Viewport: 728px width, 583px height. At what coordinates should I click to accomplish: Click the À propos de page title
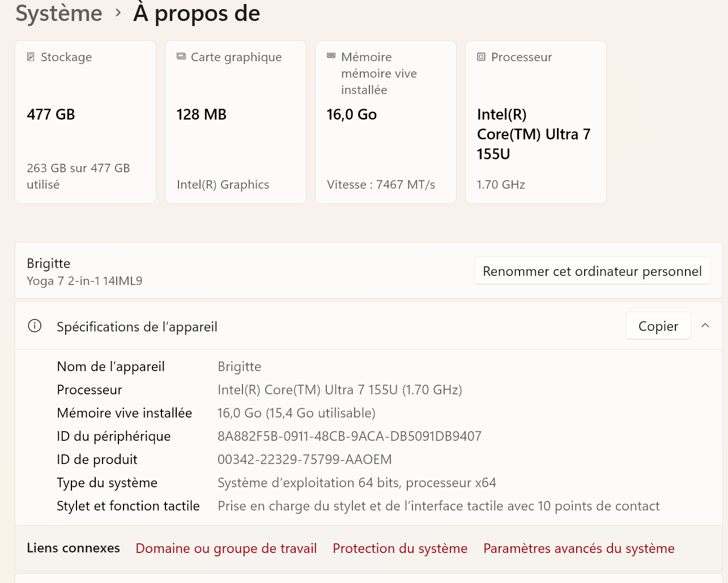(197, 13)
